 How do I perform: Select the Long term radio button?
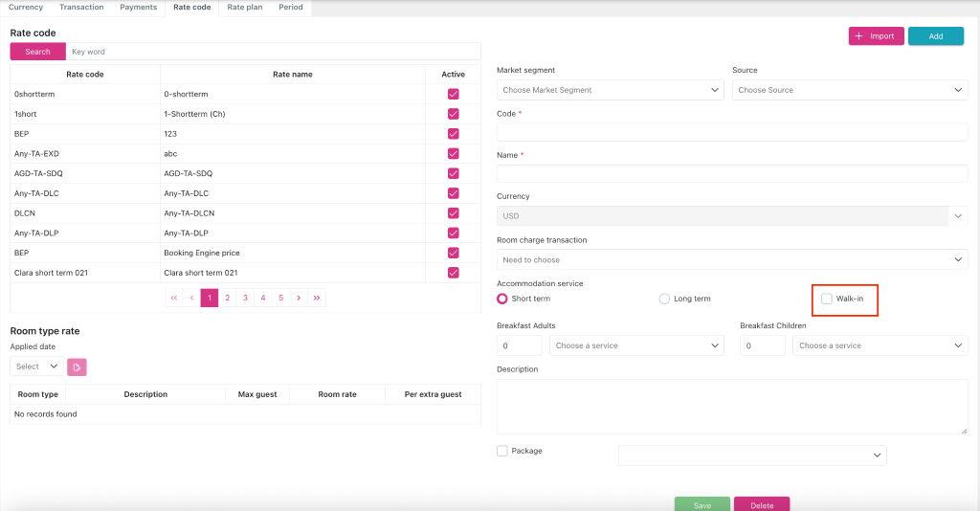pyautogui.click(x=665, y=299)
